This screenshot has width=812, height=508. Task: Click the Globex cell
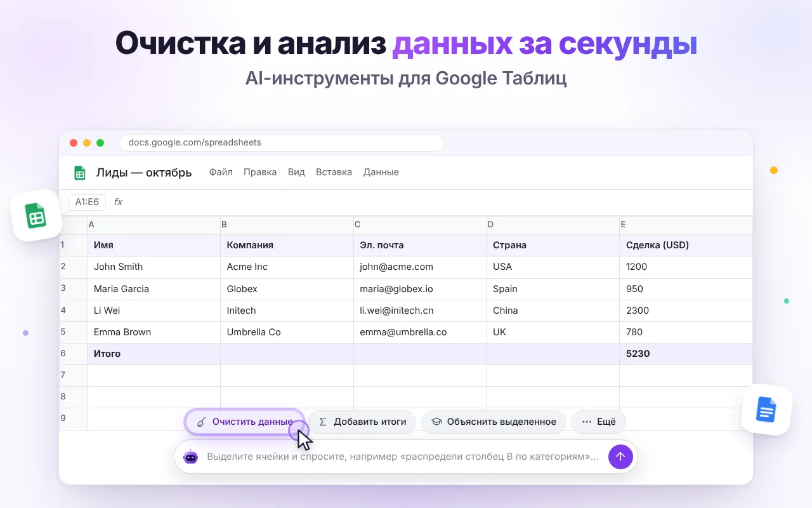[287, 289]
